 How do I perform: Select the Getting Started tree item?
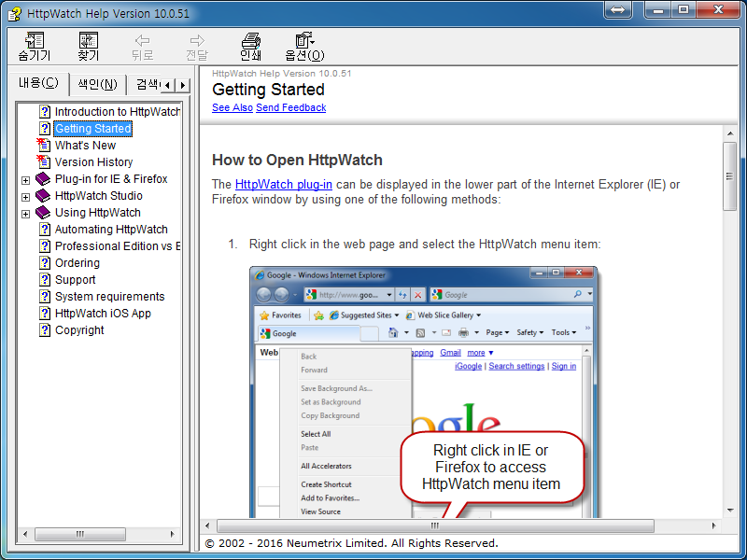[x=92, y=129]
